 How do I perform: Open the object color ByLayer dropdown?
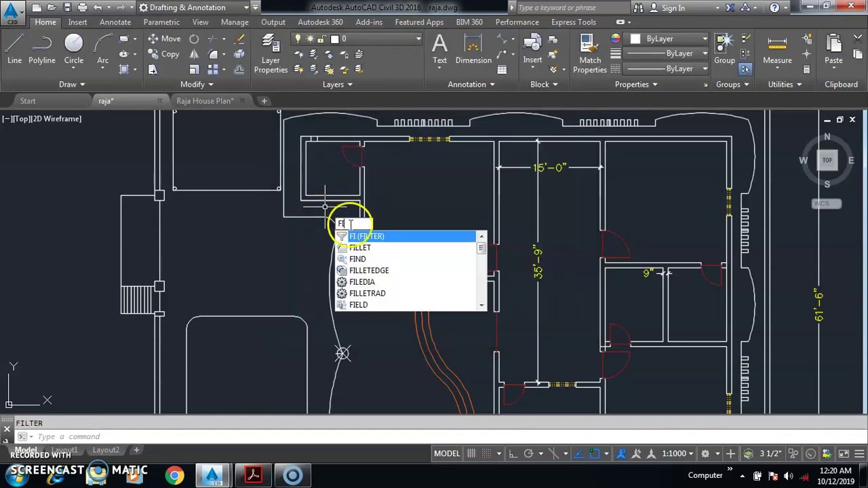click(x=667, y=39)
